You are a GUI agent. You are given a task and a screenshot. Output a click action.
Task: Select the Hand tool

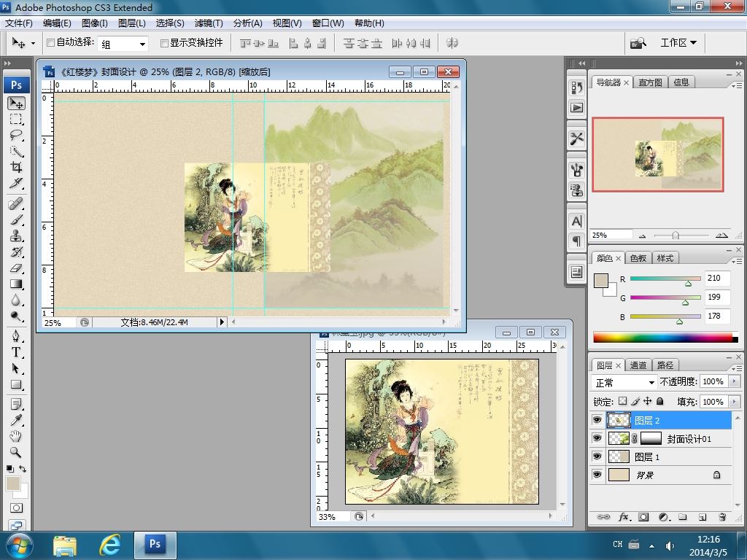coord(16,436)
